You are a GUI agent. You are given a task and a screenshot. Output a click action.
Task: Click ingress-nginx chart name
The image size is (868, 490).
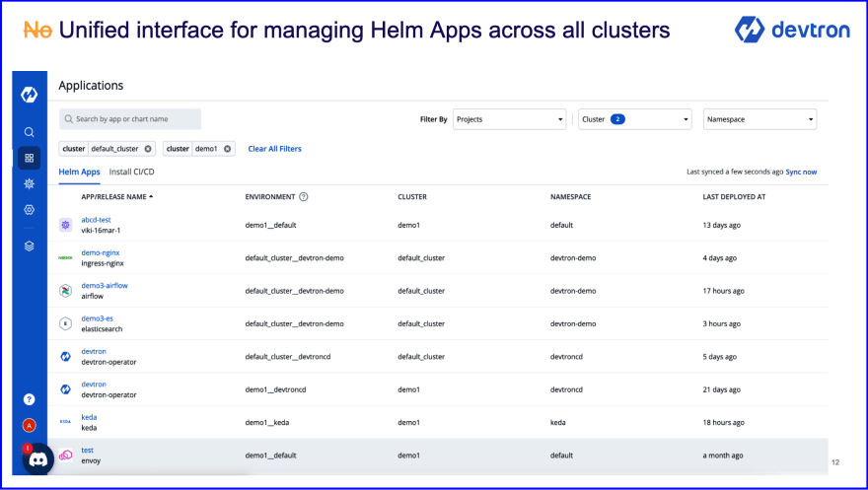[x=103, y=263]
